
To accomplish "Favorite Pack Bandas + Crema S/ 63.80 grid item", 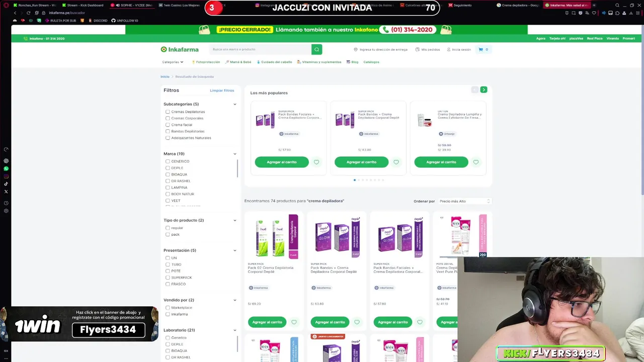I will (357, 322).
